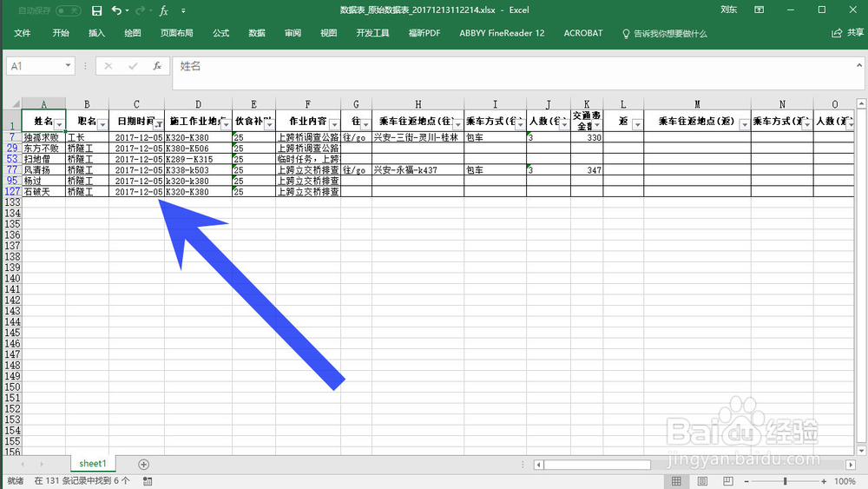Switch to the 开始 ribbon tab
Screen dimensions: 868x489
[61, 33]
